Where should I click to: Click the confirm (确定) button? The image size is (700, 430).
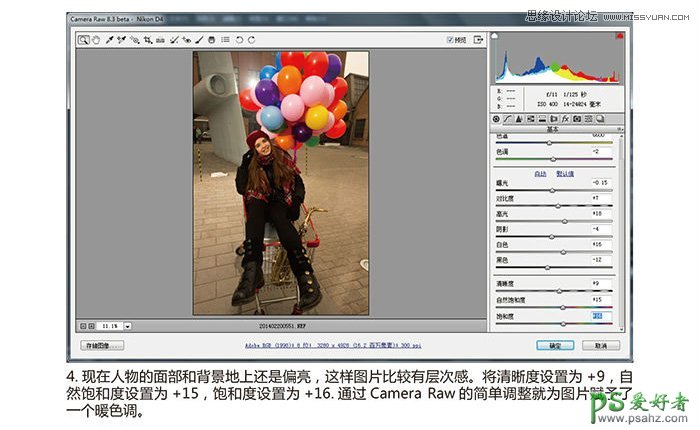click(x=553, y=345)
